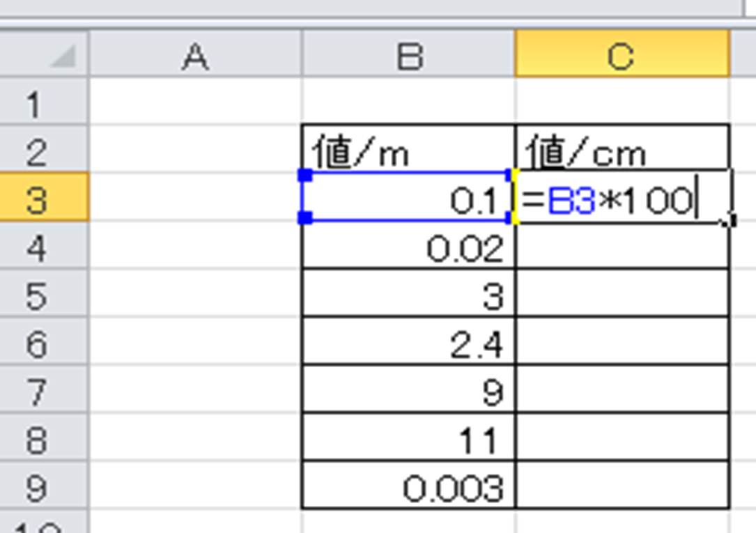Click the cell containing 0.003

pyautogui.click(x=408, y=486)
